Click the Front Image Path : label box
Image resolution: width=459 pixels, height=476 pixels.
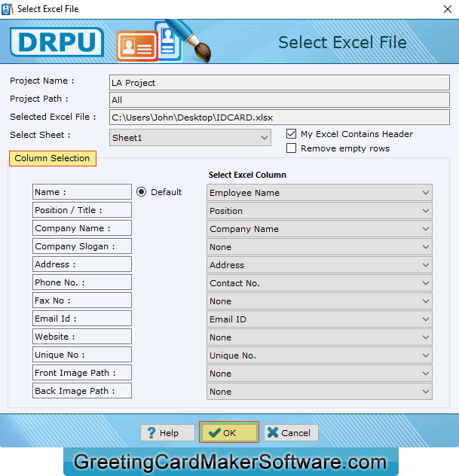coord(82,373)
